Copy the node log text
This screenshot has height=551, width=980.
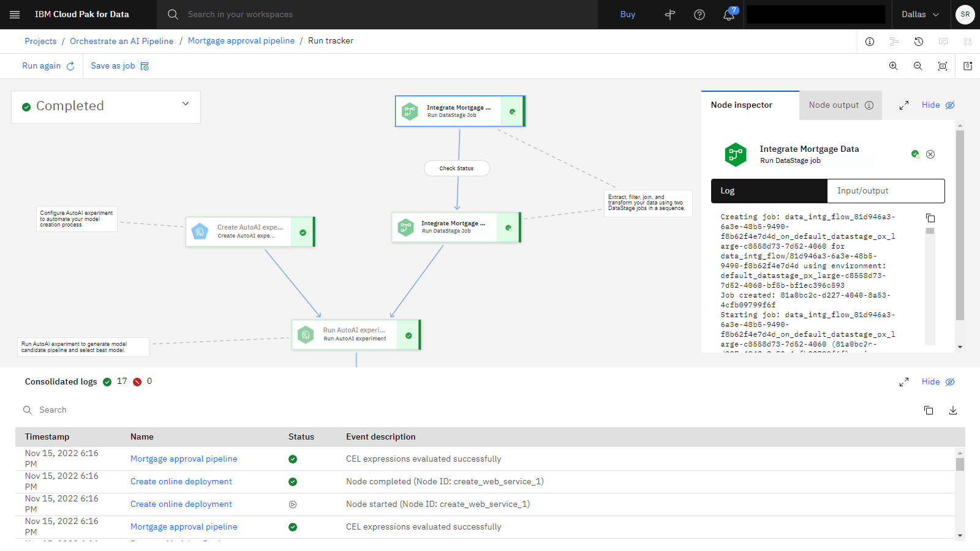[x=930, y=218]
